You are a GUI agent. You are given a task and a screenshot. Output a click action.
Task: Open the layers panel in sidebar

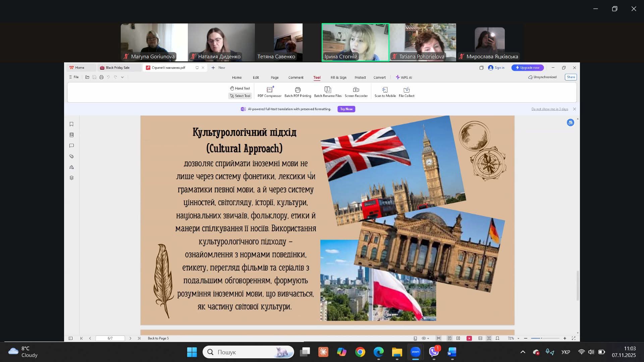(71, 178)
